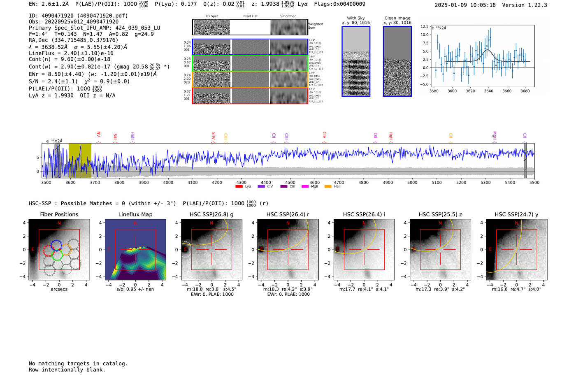The height and width of the screenshot is (392, 576).
Task: Click the 'm:18.8 re:3.8" s:4.5"' caption
Action: (x=211, y=289)
